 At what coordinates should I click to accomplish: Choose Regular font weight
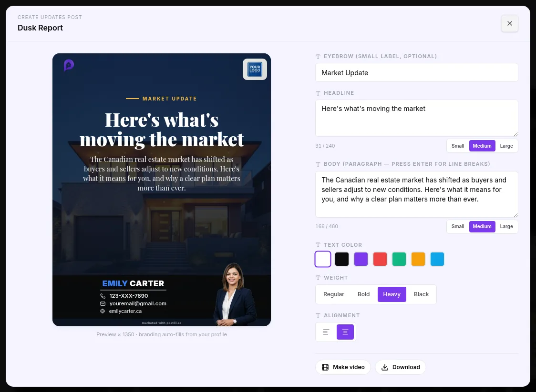click(334, 294)
